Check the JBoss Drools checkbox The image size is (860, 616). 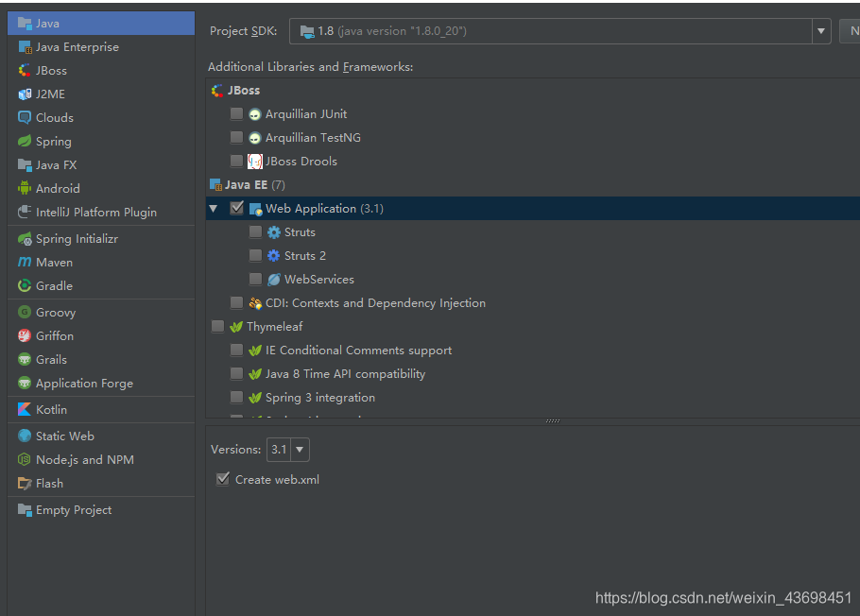pos(236,162)
